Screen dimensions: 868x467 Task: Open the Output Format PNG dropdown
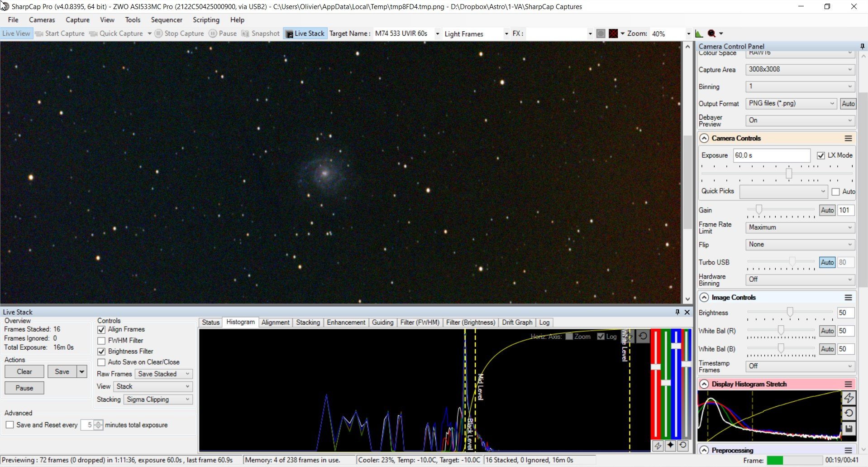click(x=791, y=104)
